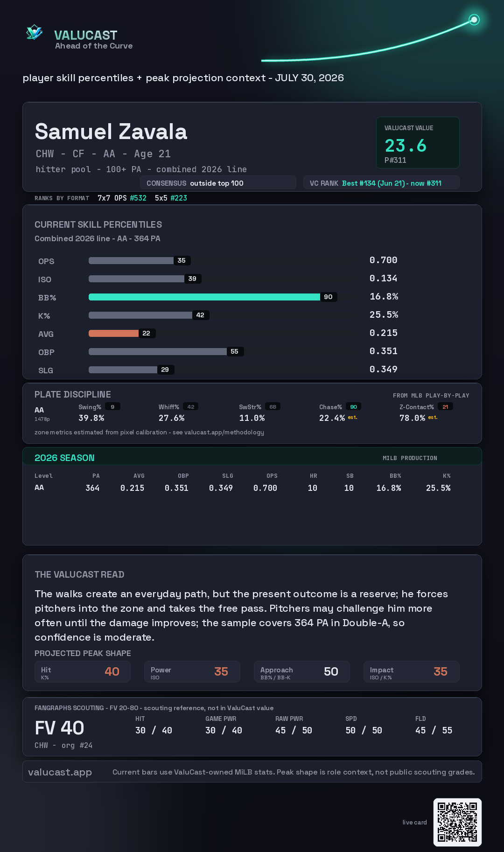Click the ValuCast Value 23.6 box

(x=418, y=142)
